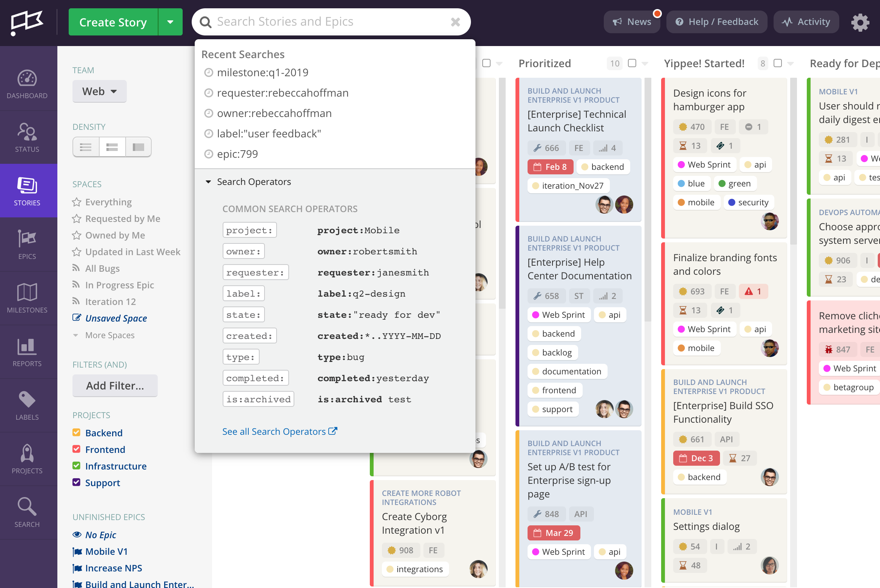
Task: Click the Feb 8 deadline badge
Action: pos(551,167)
